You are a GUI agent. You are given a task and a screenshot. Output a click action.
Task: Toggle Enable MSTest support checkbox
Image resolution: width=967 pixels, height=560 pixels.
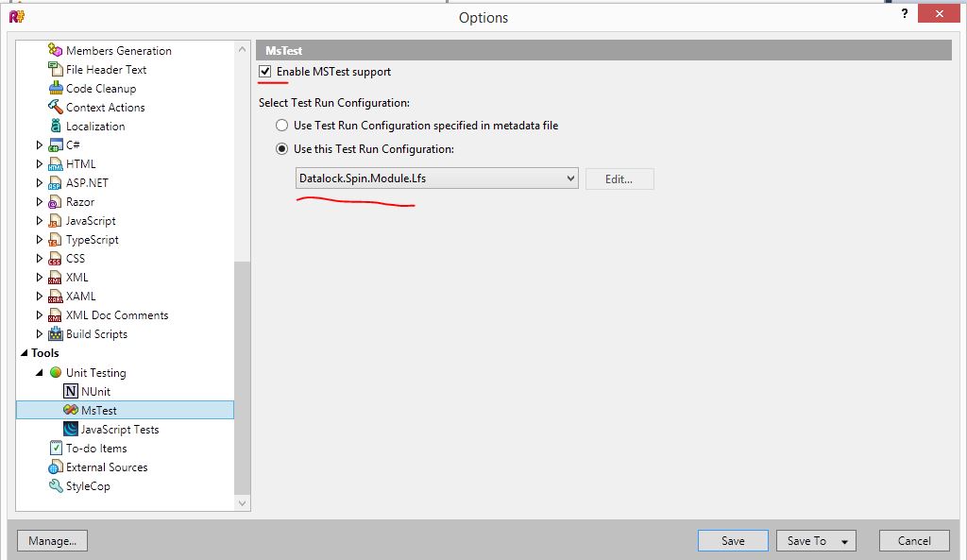click(265, 71)
